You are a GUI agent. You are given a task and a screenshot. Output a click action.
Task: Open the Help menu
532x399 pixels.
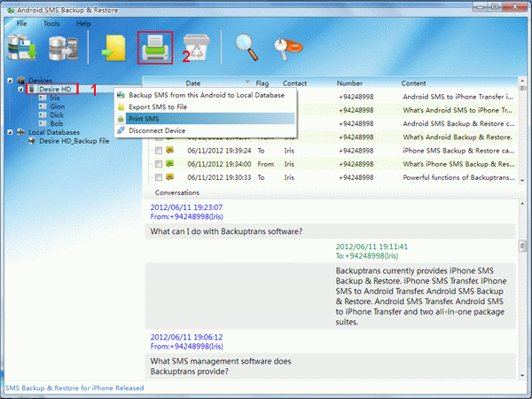tap(83, 23)
